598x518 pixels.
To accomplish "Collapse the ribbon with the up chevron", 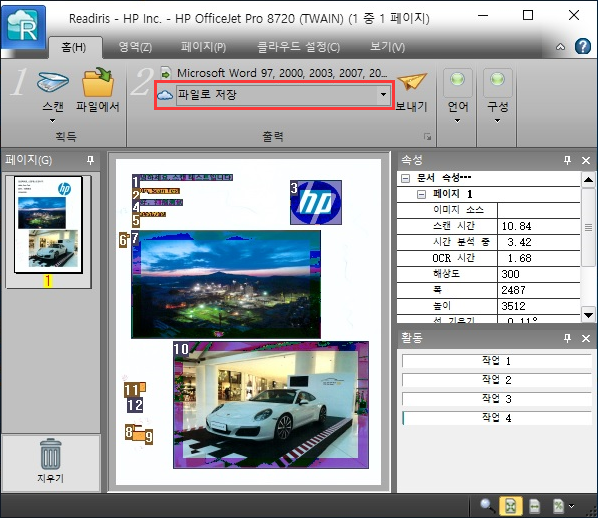I will point(560,47).
